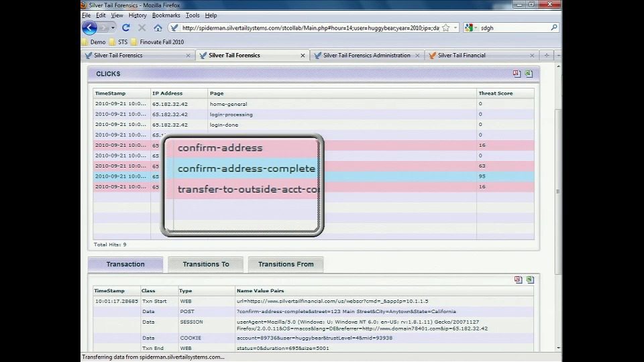Click into the URL address field

coord(310,28)
